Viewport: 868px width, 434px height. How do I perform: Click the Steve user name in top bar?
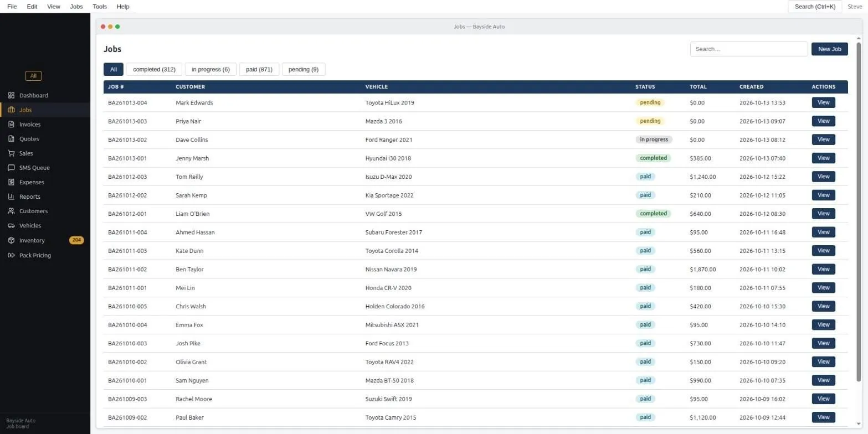click(x=855, y=7)
